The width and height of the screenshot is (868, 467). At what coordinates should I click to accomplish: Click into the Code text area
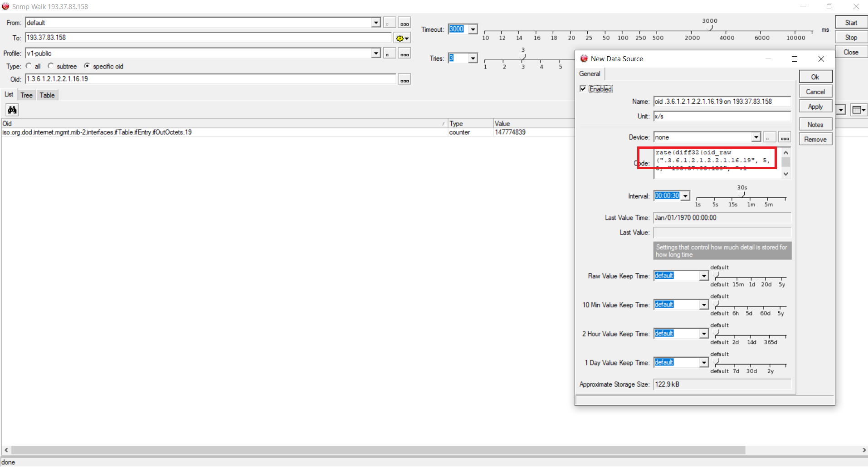[717, 163]
